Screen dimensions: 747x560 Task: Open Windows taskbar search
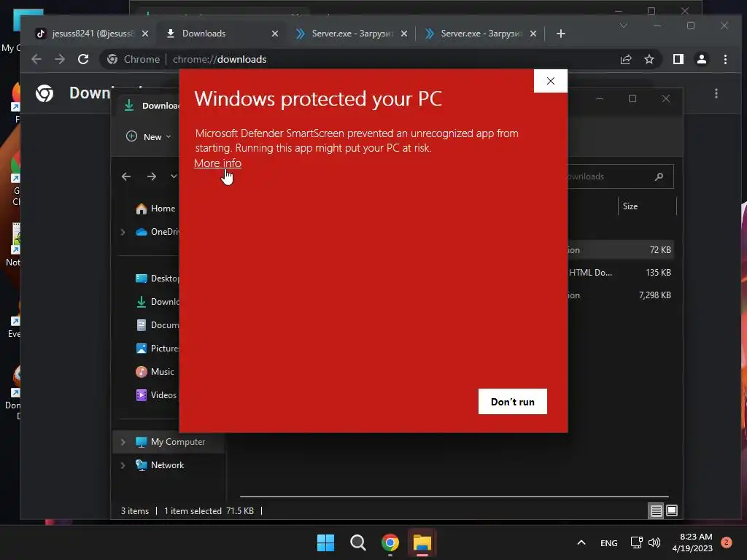pos(357,542)
